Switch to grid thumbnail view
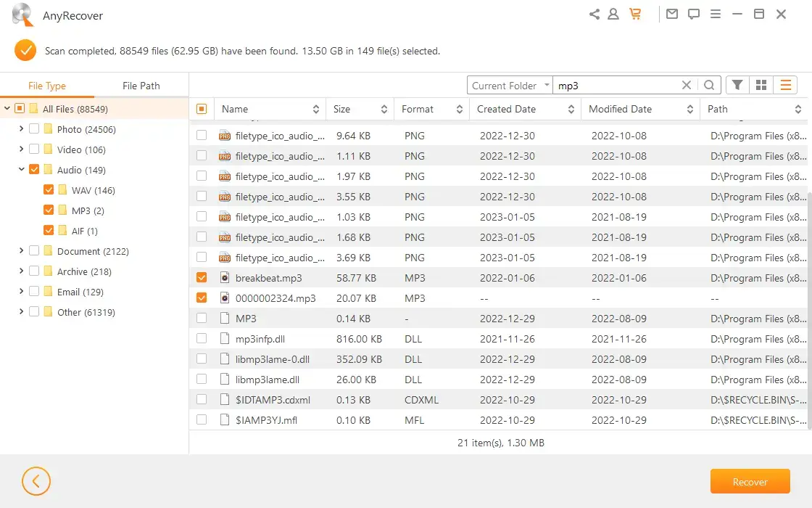 click(761, 85)
